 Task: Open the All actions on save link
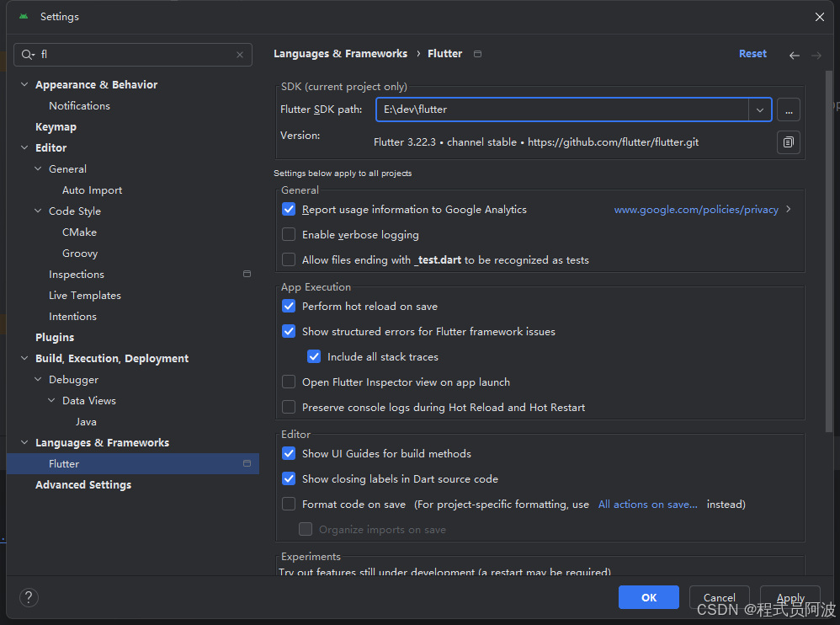point(648,504)
